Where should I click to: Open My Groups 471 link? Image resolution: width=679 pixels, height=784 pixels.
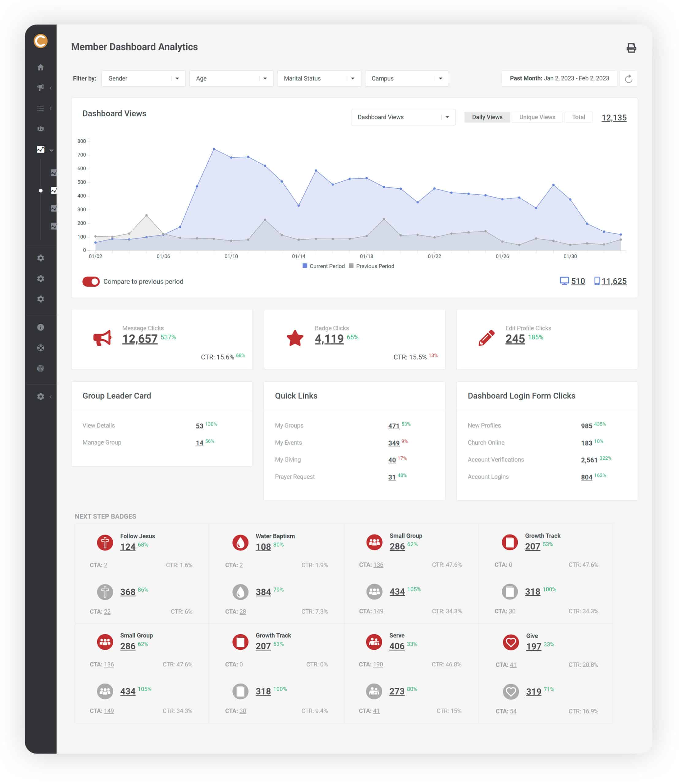click(394, 426)
